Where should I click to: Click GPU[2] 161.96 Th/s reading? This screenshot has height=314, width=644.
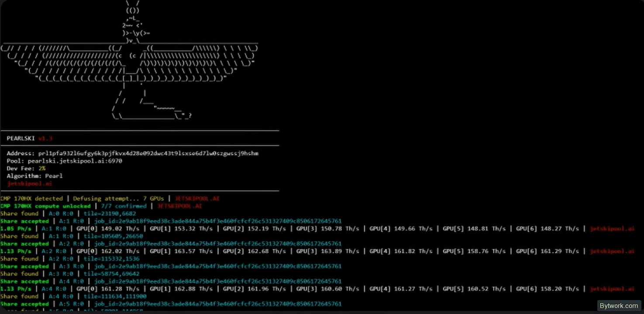(x=255, y=289)
